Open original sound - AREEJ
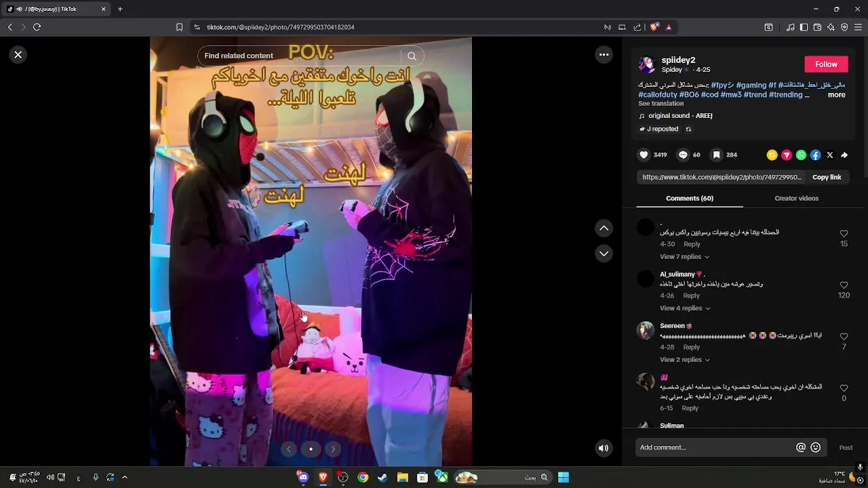 (x=680, y=116)
